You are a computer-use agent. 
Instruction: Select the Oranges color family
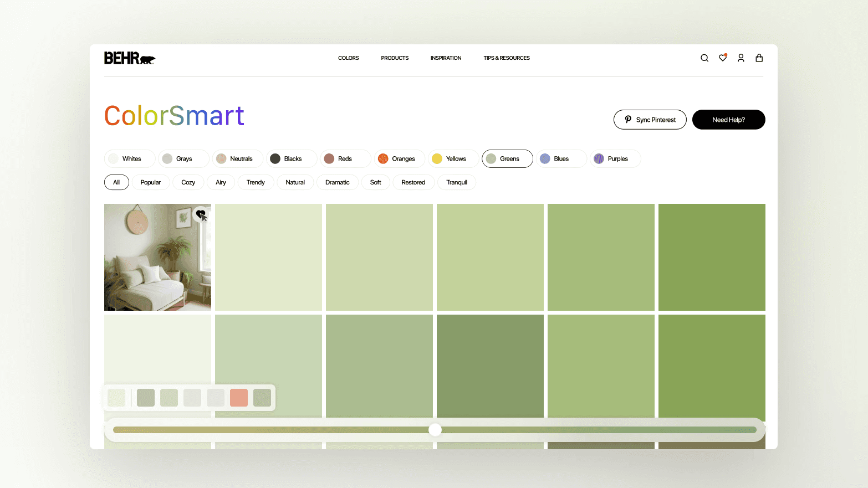(399, 159)
